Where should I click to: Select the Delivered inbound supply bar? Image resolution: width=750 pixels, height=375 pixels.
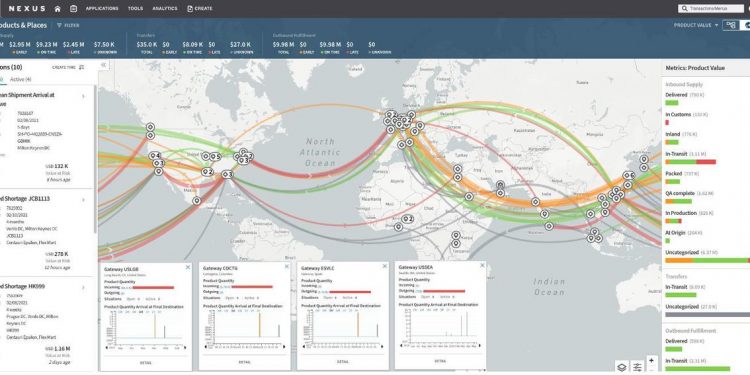[672, 102]
